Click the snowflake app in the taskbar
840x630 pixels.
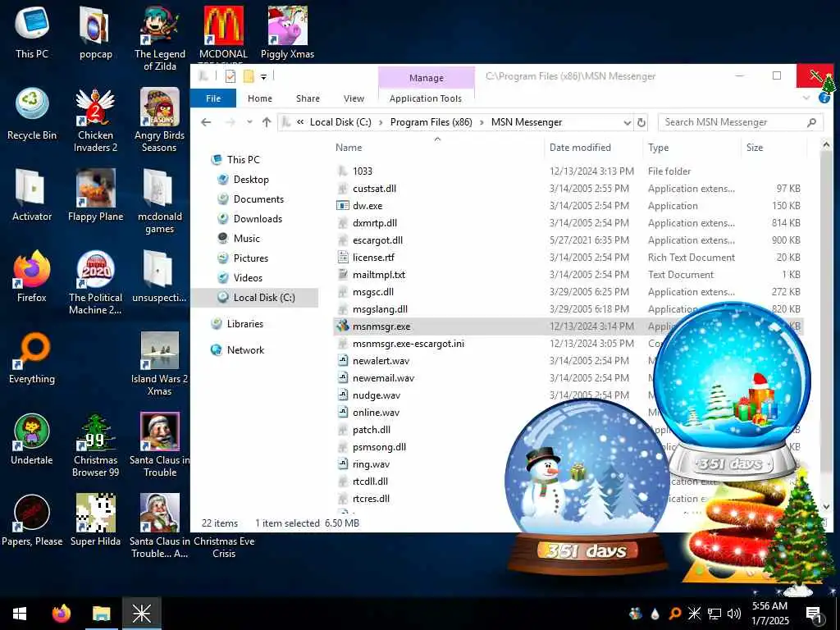[x=142, y=614]
